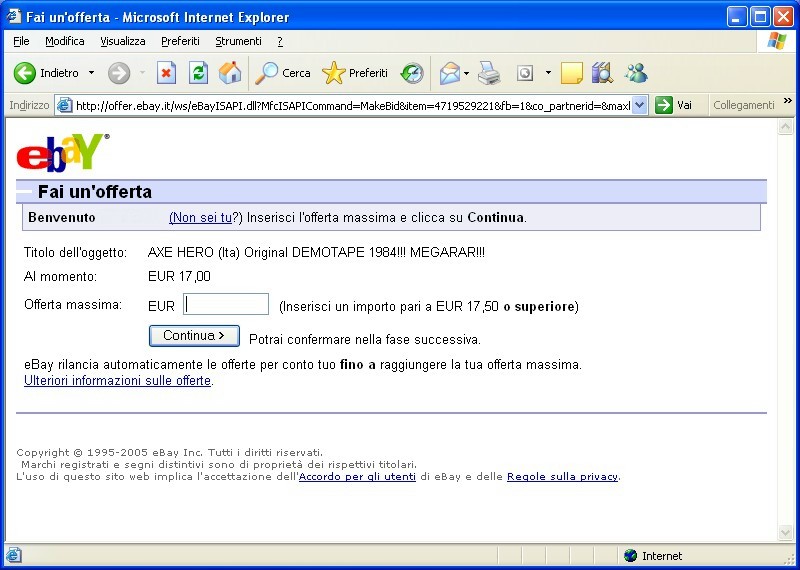Open browsing History clock icon

point(412,73)
